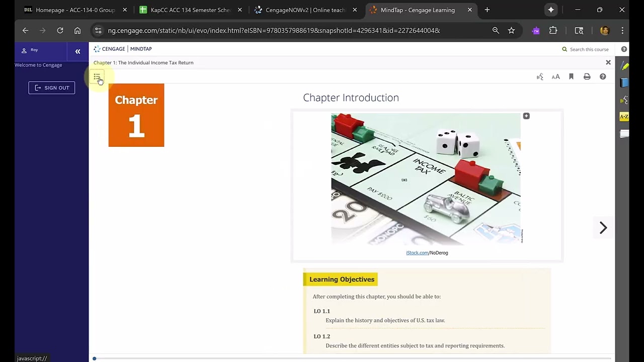Close the KapCC ACC 134 tab
644x362 pixels.
coord(240,10)
